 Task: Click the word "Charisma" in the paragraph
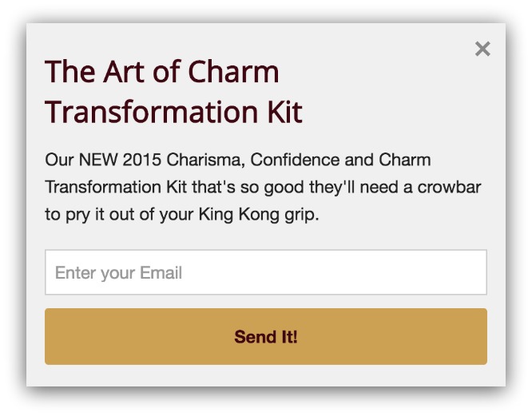tap(205, 160)
